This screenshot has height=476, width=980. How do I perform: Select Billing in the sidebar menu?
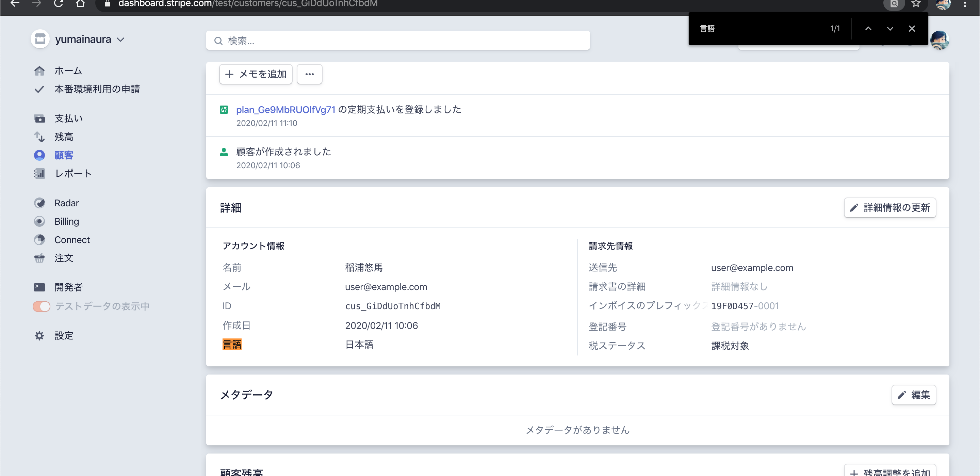[67, 221]
